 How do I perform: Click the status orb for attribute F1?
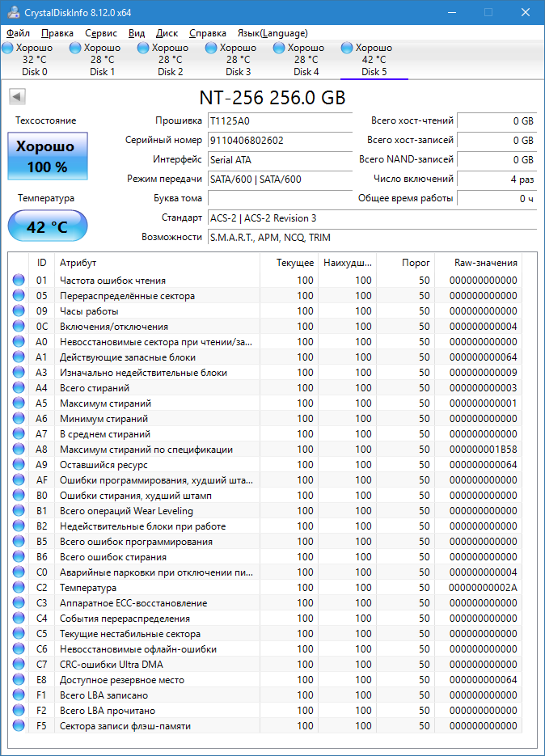pos(19,695)
